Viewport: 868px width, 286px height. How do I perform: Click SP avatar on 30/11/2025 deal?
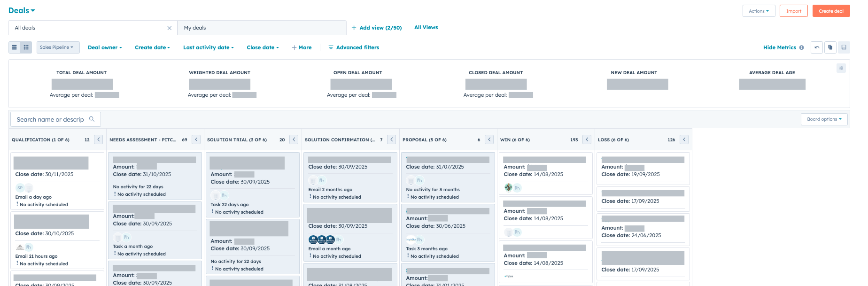coord(20,188)
